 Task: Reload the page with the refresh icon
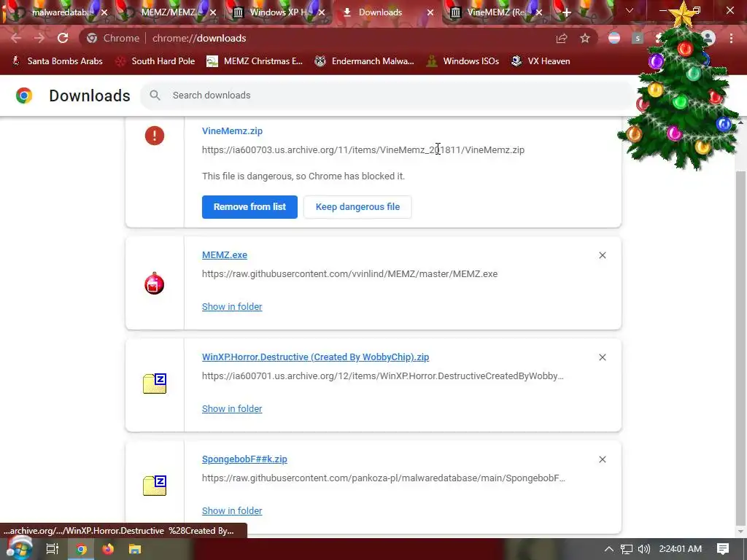63,38
